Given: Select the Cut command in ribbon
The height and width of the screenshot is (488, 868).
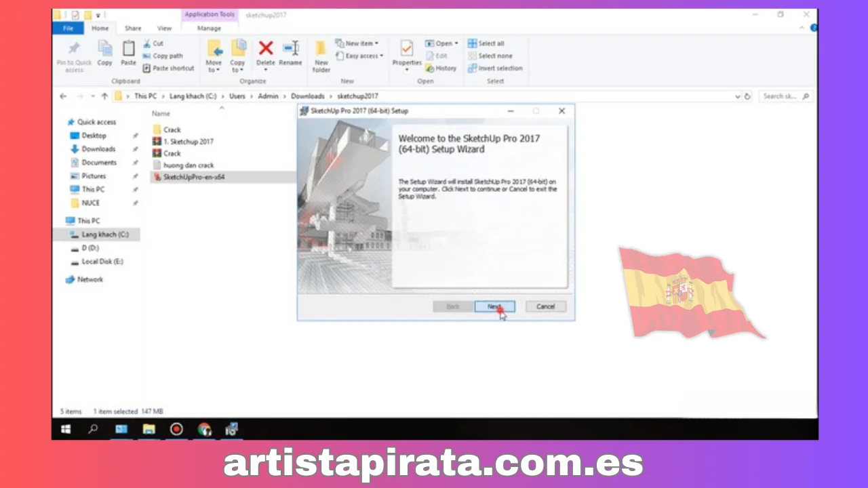Looking at the screenshot, I should (153, 43).
